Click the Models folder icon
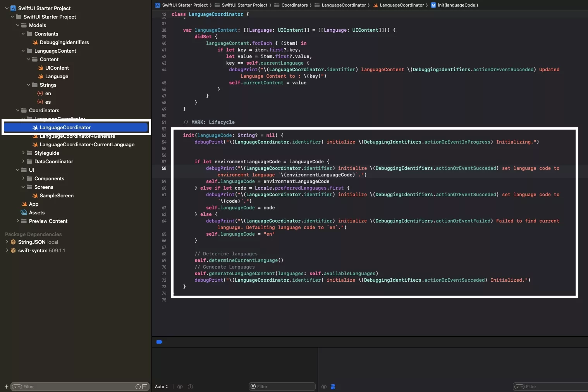 tap(24, 25)
